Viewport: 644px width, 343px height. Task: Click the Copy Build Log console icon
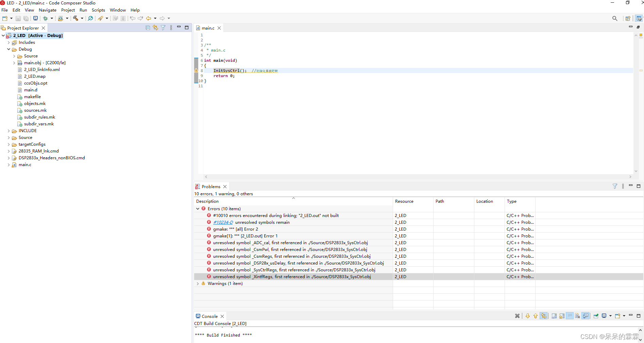pos(554,316)
